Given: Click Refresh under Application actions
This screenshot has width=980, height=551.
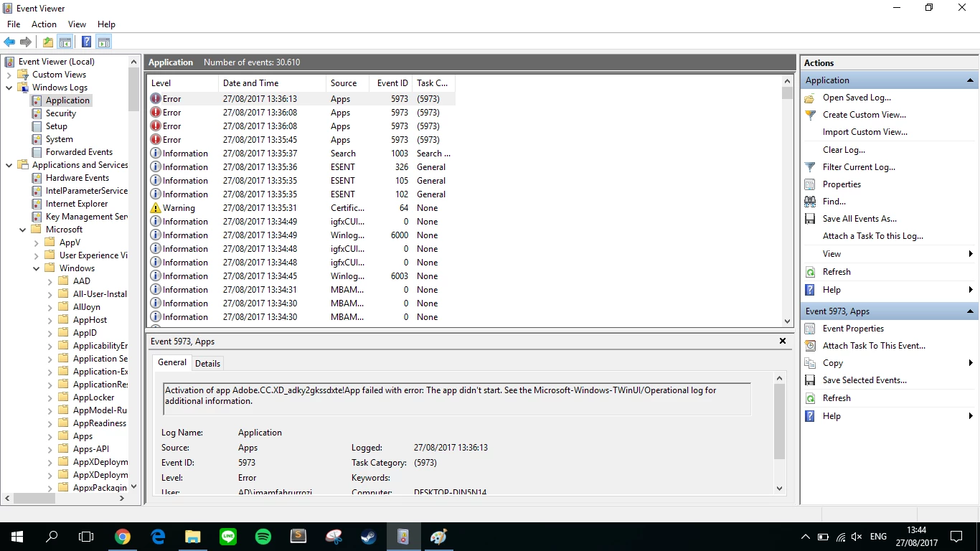Looking at the screenshot, I should pyautogui.click(x=837, y=272).
